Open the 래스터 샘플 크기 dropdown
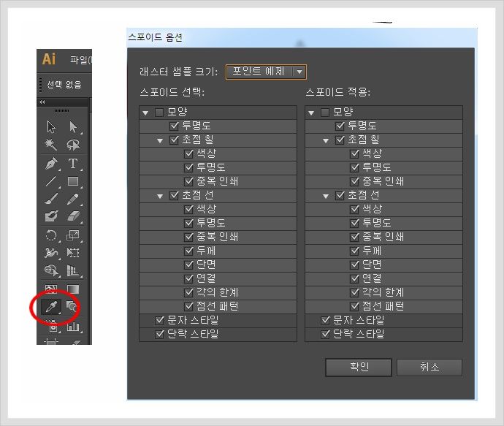This screenshot has height=426, width=504. click(x=266, y=72)
